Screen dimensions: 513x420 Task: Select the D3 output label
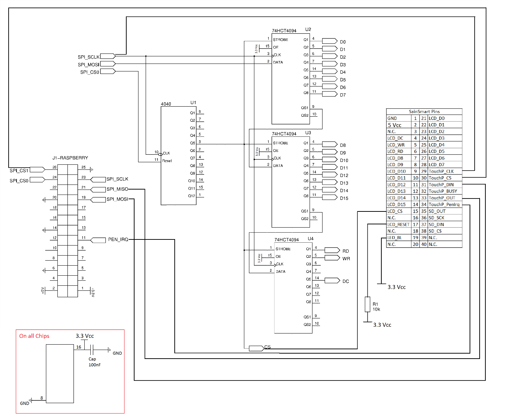tap(343, 65)
